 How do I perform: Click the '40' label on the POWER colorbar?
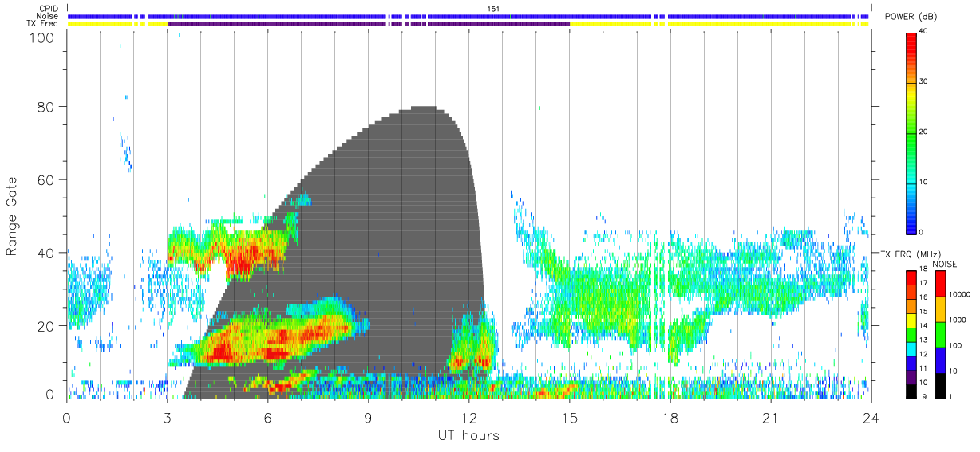tap(924, 31)
